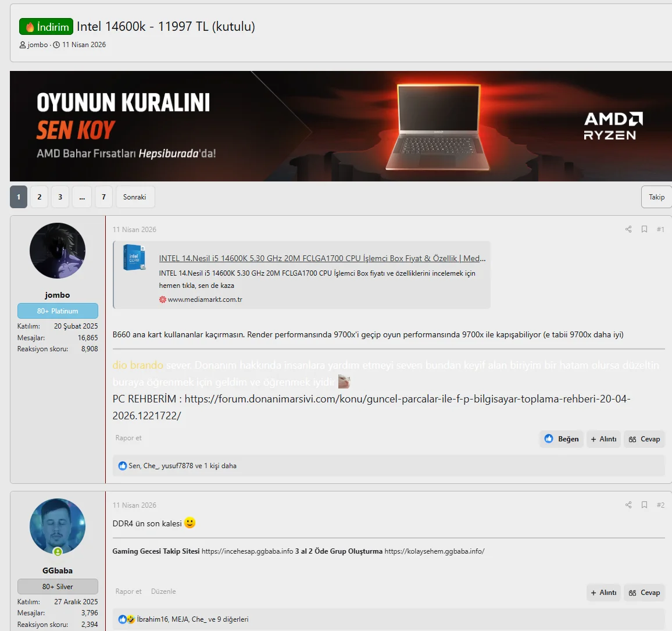672x631 pixels.
Task: View reactions from İbrahim16, MEJA and others
Action: click(x=192, y=619)
